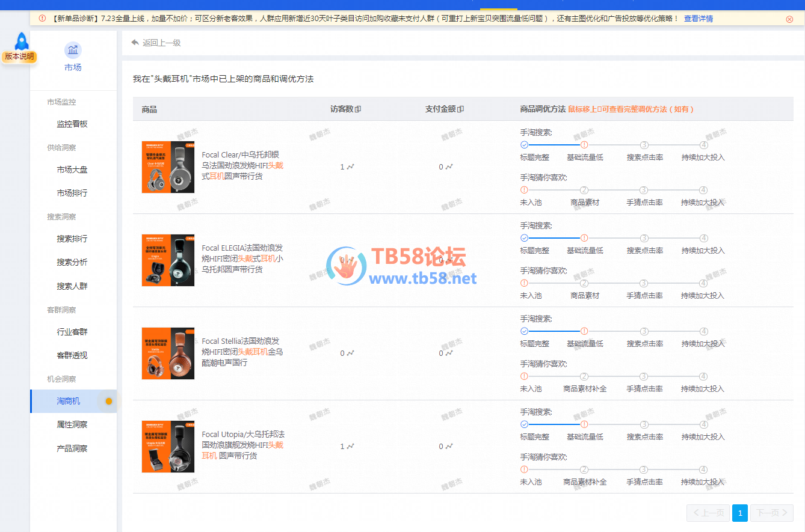Open 监控看板 in the sidebar
The width and height of the screenshot is (805, 532).
(x=72, y=124)
